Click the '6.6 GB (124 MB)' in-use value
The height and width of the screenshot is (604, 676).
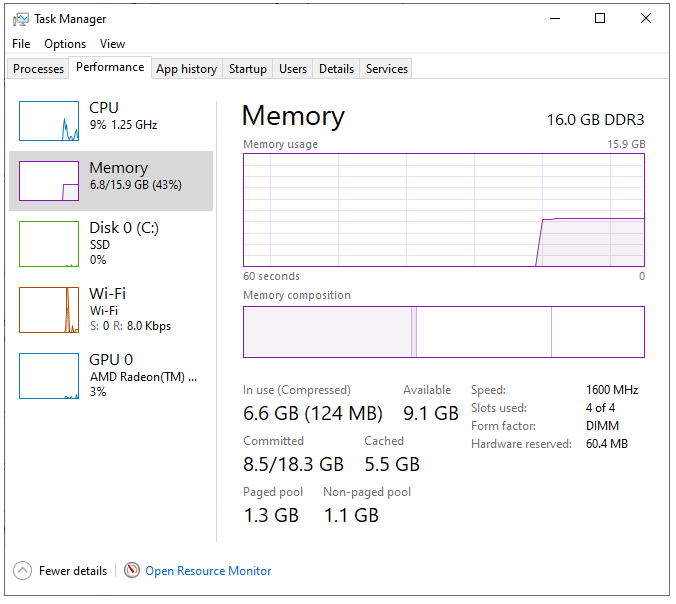pyautogui.click(x=313, y=413)
